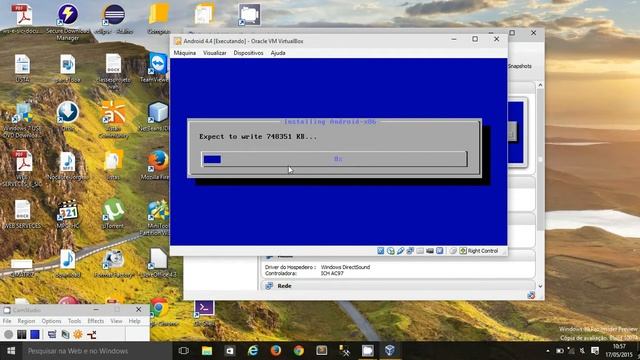640x360 pixels.
Task: Click the mouse integration status icon
Action: click(x=453, y=251)
